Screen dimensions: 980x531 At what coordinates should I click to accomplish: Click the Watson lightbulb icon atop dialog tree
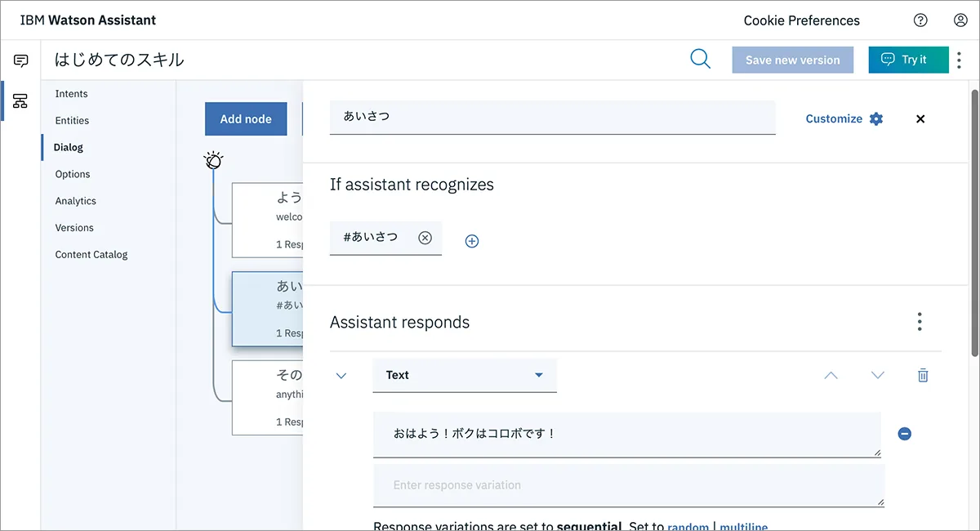point(213,160)
